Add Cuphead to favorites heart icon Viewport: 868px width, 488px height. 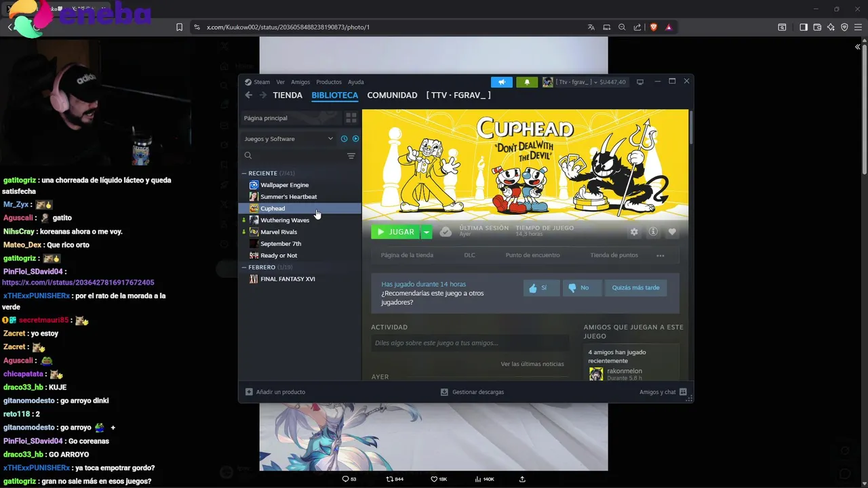(672, 232)
